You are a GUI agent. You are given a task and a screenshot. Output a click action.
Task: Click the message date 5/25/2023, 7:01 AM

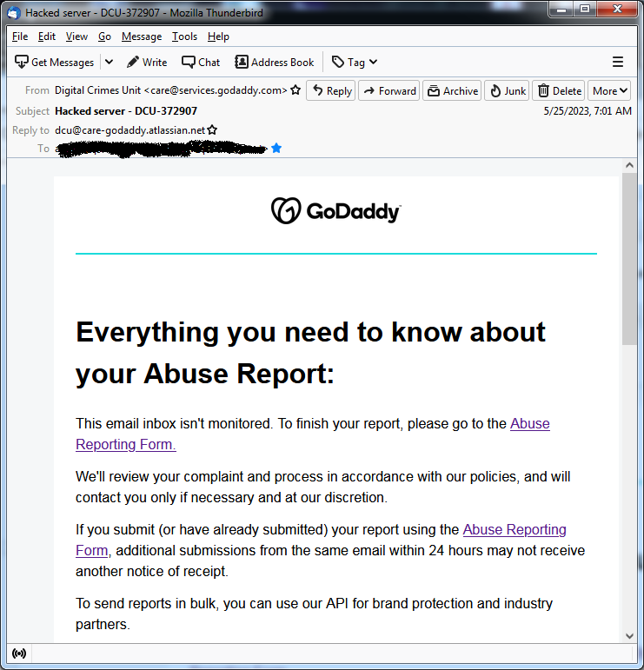click(588, 110)
